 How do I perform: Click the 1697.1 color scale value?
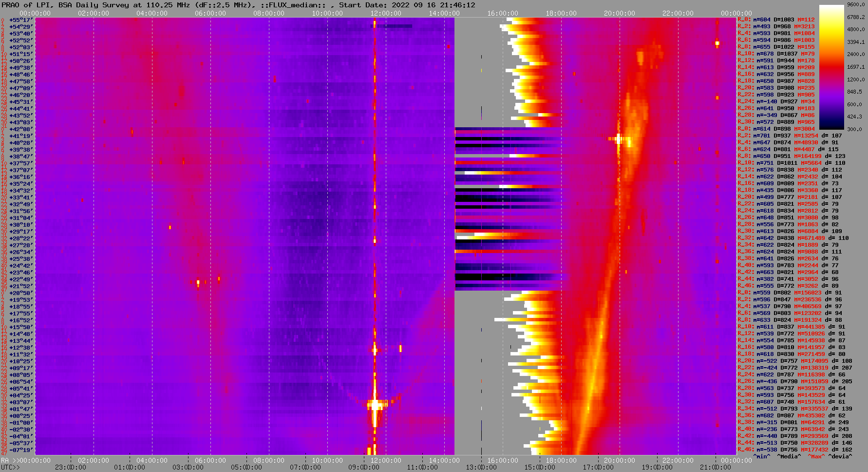point(856,67)
